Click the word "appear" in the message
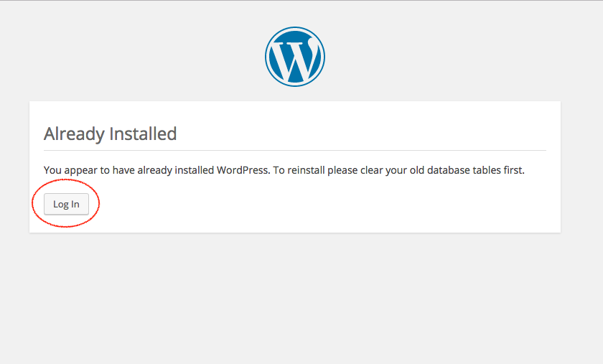Viewport: 603px width, 364px height. click(x=83, y=171)
